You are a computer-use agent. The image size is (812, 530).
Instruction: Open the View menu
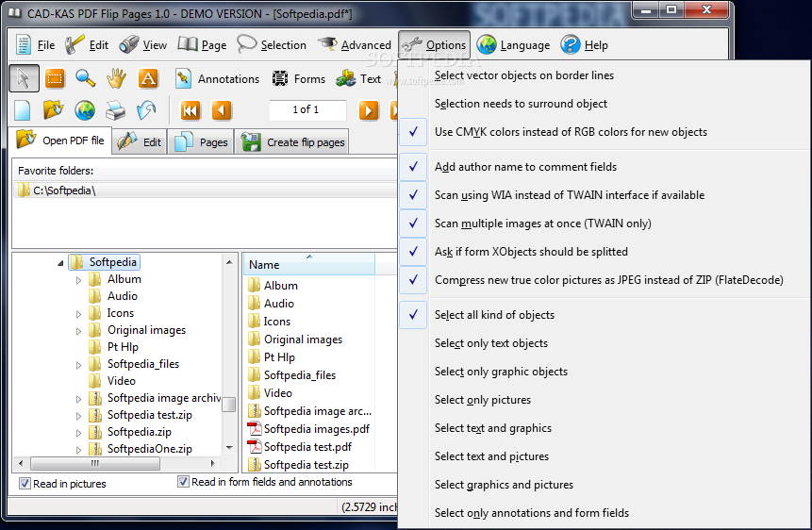click(143, 45)
